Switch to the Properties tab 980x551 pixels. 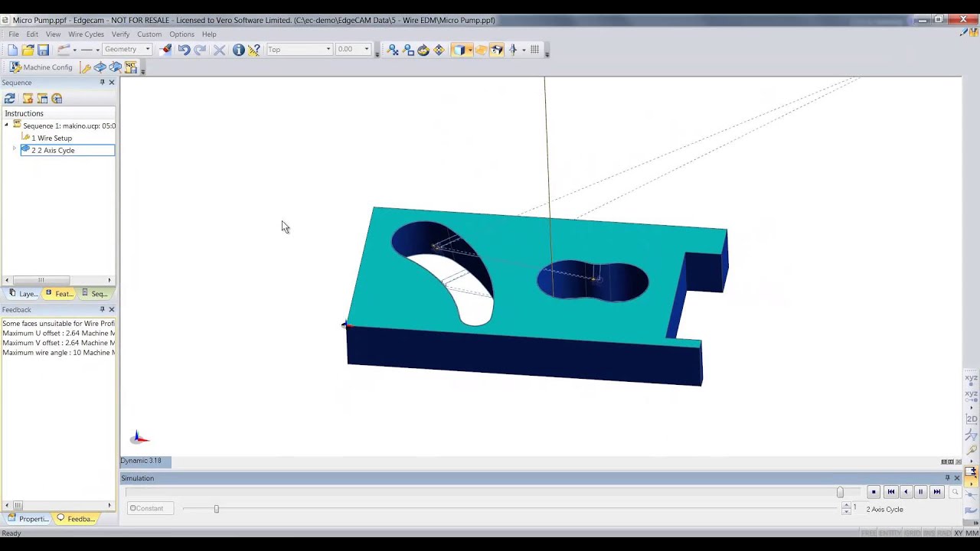28,519
